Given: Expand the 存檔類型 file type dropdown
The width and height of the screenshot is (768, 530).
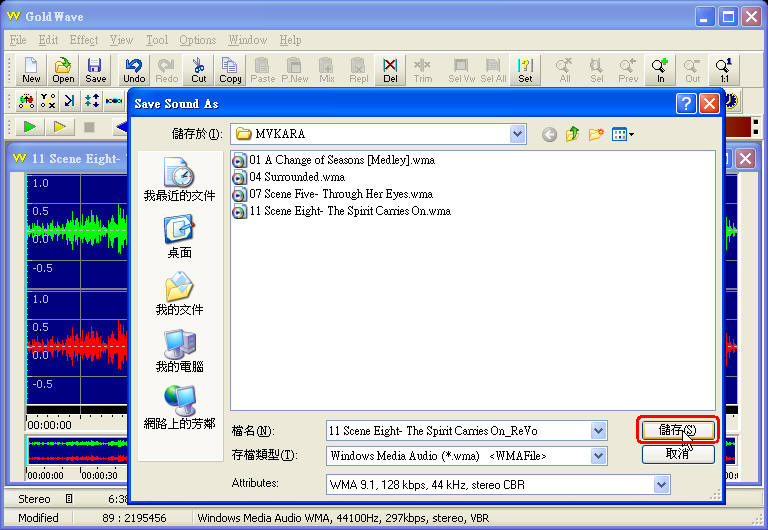Looking at the screenshot, I should [x=599, y=456].
